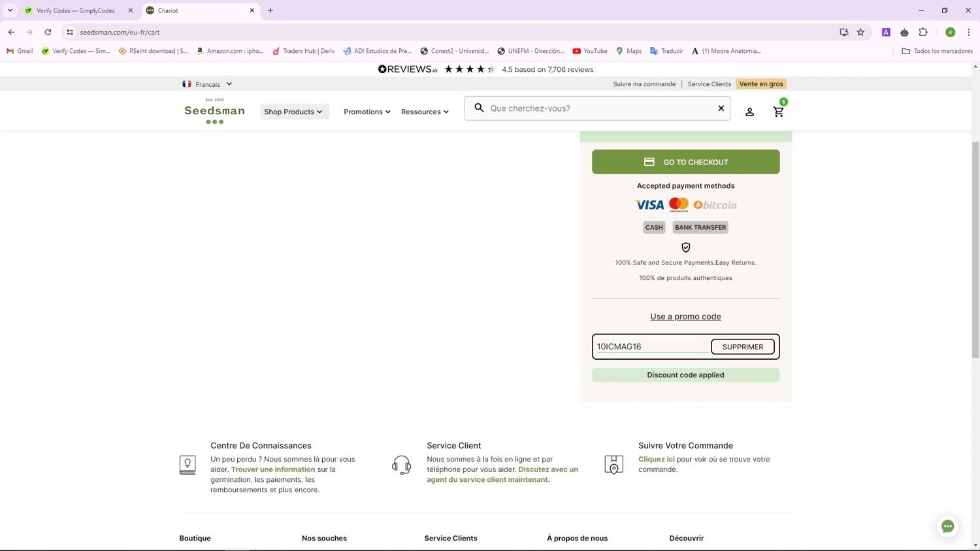Close the Verify Codes tab

[130, 10]
